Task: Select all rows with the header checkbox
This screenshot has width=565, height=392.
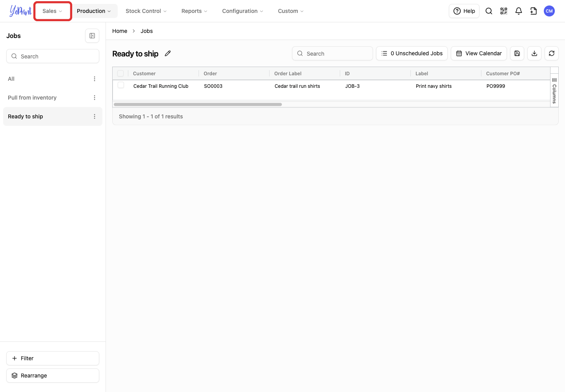Action: tap(120, 73)
